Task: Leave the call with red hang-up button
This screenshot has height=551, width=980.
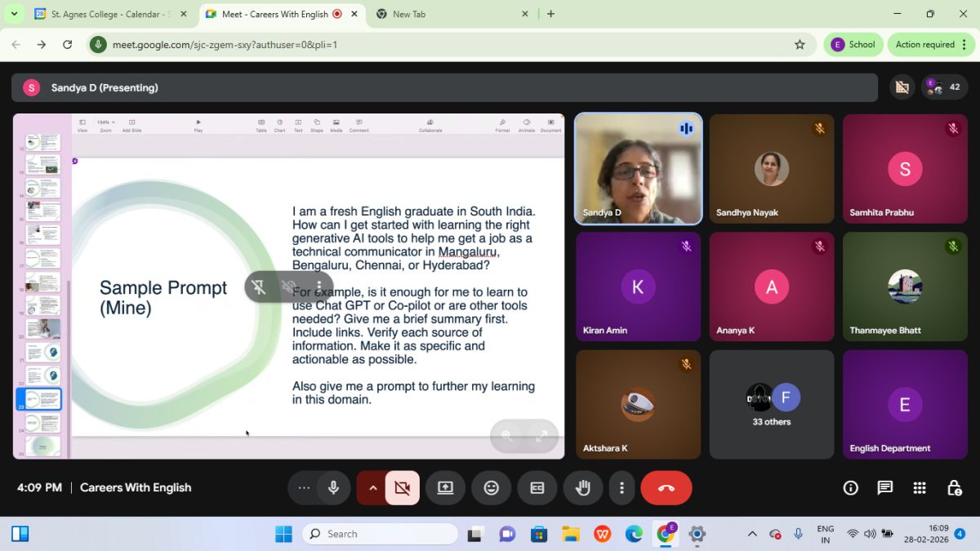Action: pyautogui.click(x=666, y=488)
